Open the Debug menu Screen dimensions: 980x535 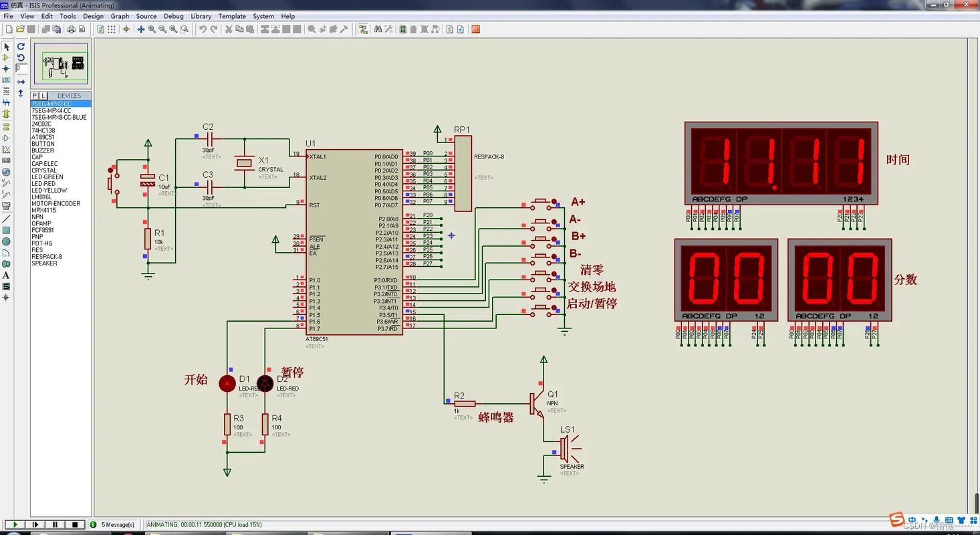pyautogui.click(x=173, y=16)
